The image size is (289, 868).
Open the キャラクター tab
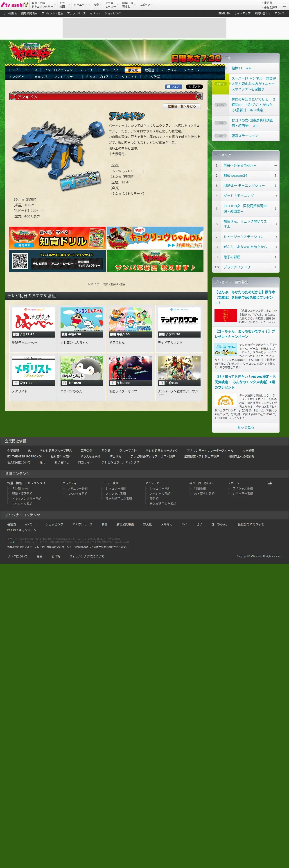point(112,70)
